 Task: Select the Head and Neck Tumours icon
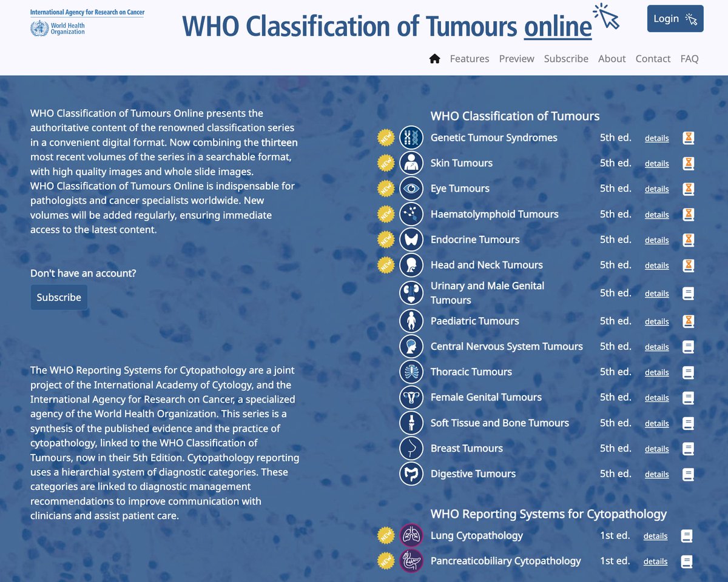pyautogui.click(x=411, y=265)
